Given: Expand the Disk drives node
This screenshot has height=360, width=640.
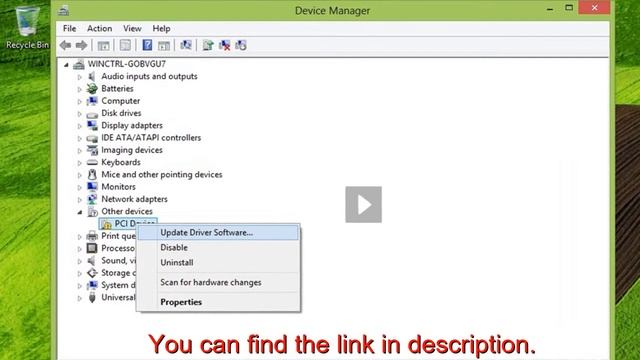Looking at the screenshot, I should click(80, 113).
